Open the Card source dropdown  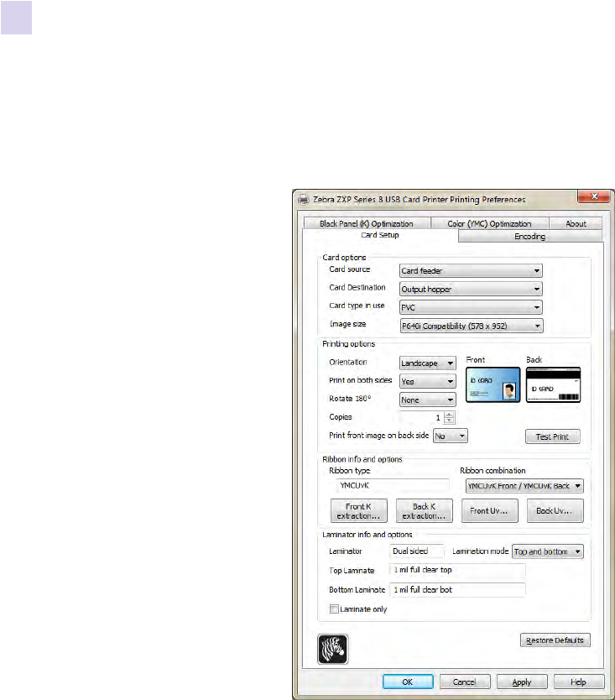click(471, 270)
